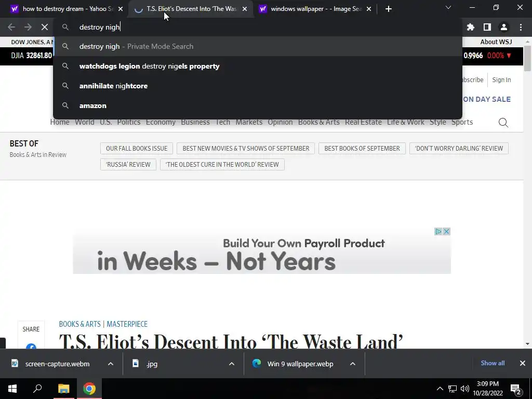Toggle the browser side panel icon

[487, 27]
